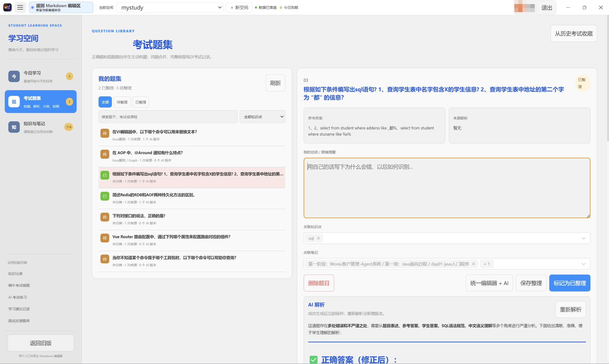Click 从历史考试收藏 button
This screenshot has width=609, height=364.
click(574, 33)
